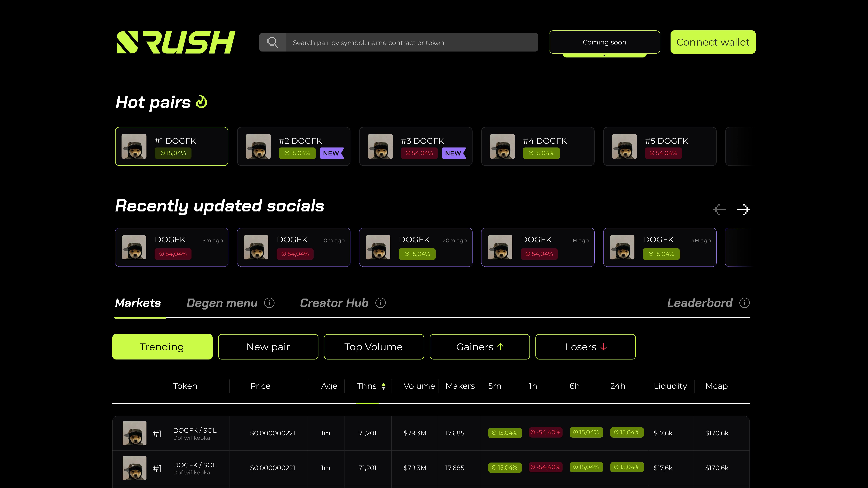This screenshot has height=488, width=868.
Task: Click the info icon next to Creator Hub
Action: point(380,303)
